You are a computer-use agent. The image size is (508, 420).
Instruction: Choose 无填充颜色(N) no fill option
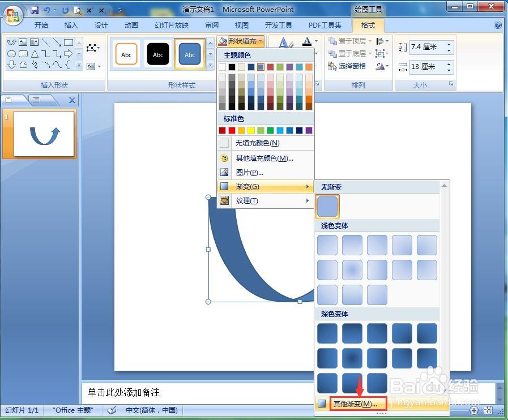tap(266, 143)
